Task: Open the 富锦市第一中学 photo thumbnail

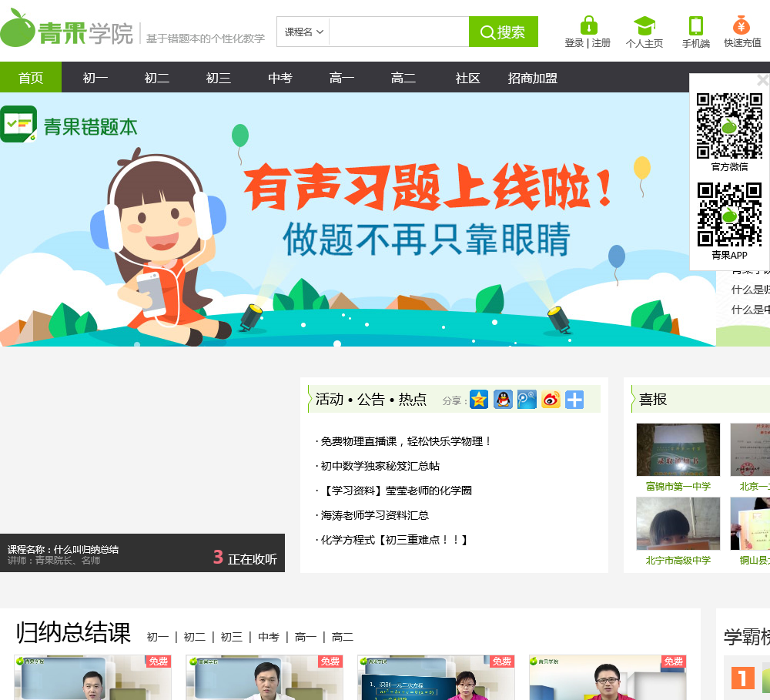Action: click(678, 450)
